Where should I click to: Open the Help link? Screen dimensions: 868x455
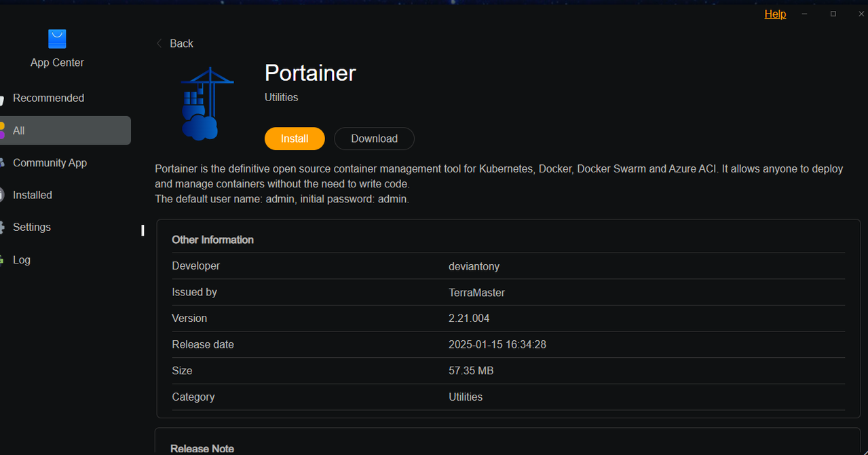[775, 14]
